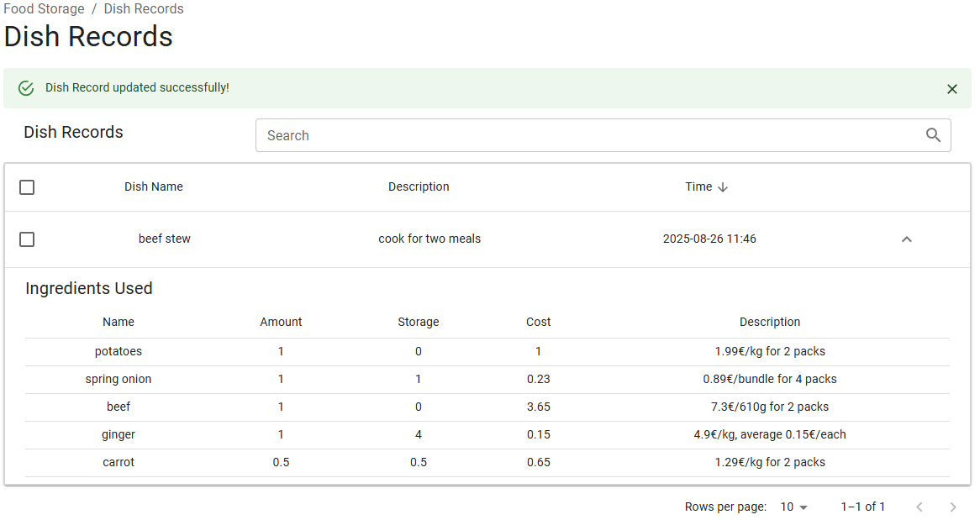
Task: Toggle the select-all checkbox in header
Action: (27, 187)
